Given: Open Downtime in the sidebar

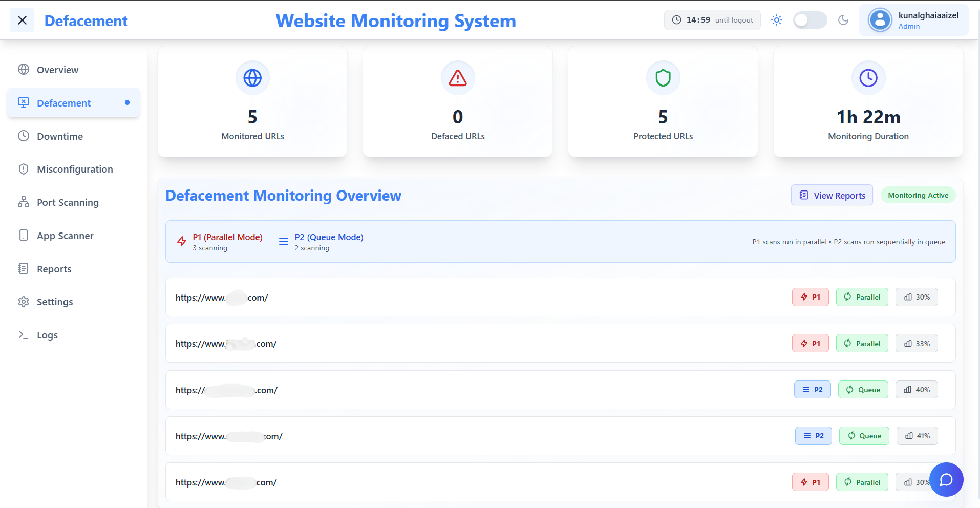Looking at the screenshot, I should 60,136.
